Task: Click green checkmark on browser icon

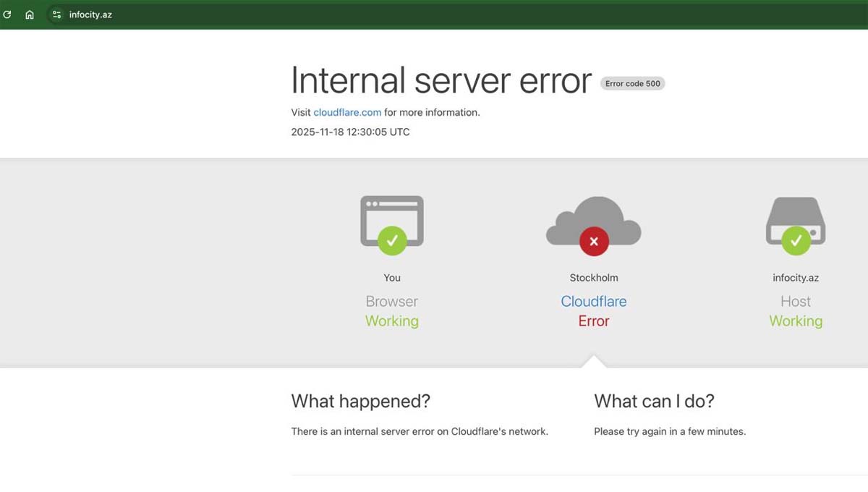Action: 392,241
